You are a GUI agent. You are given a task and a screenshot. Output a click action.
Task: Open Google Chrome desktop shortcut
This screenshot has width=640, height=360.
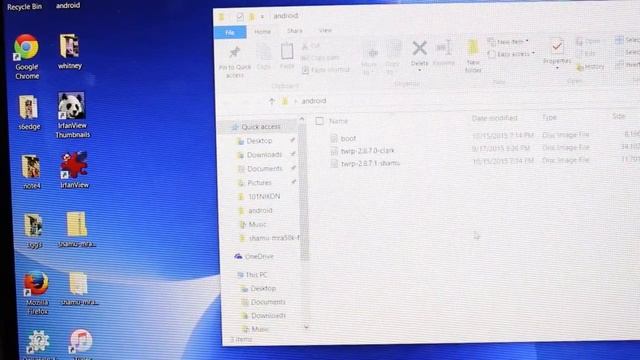tap(27, 57)
